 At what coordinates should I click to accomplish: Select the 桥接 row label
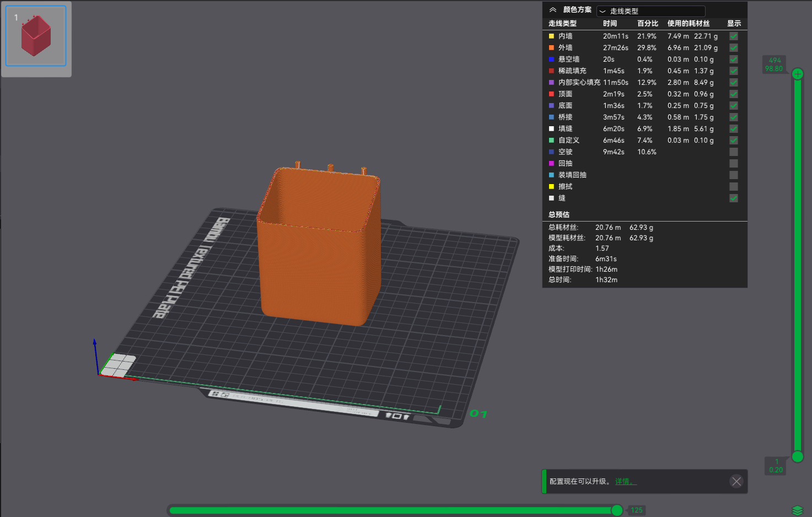click(x=565, y=117)
